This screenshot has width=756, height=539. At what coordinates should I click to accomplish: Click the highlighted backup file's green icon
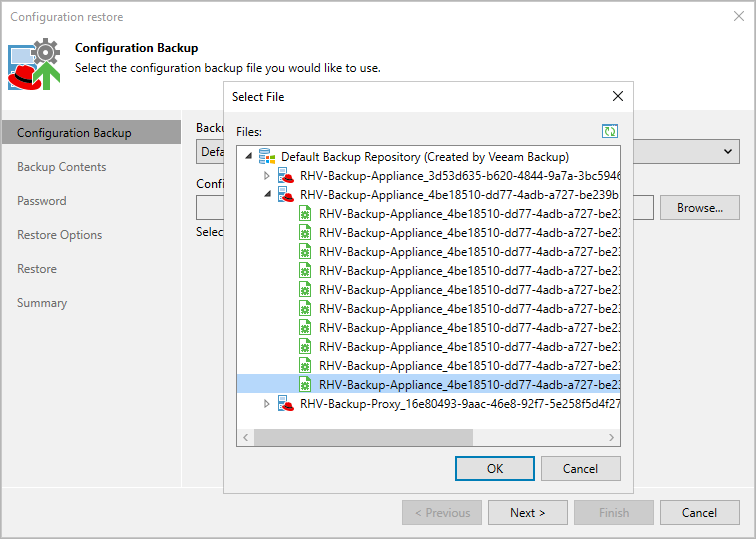(305, 385)
